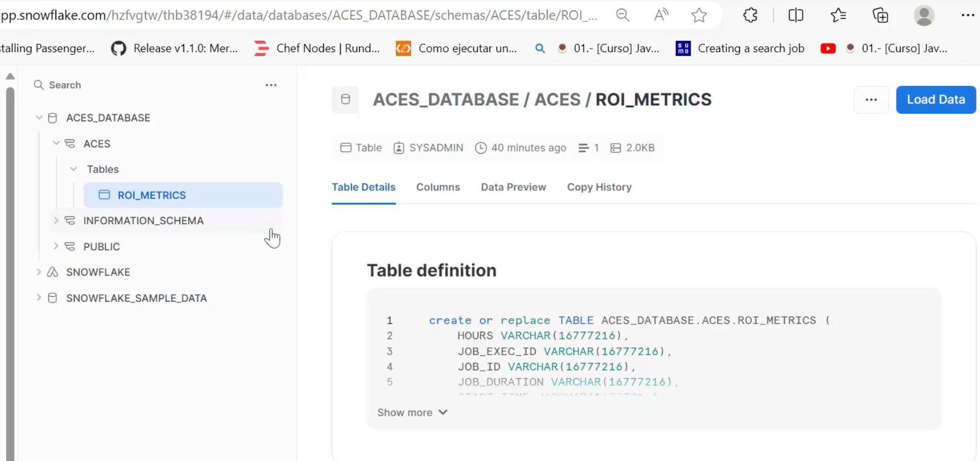This screenshot has height=461, width=980.
Task: Expand the INFORMATION_SCHEMA schema
Action: [56, 221]
